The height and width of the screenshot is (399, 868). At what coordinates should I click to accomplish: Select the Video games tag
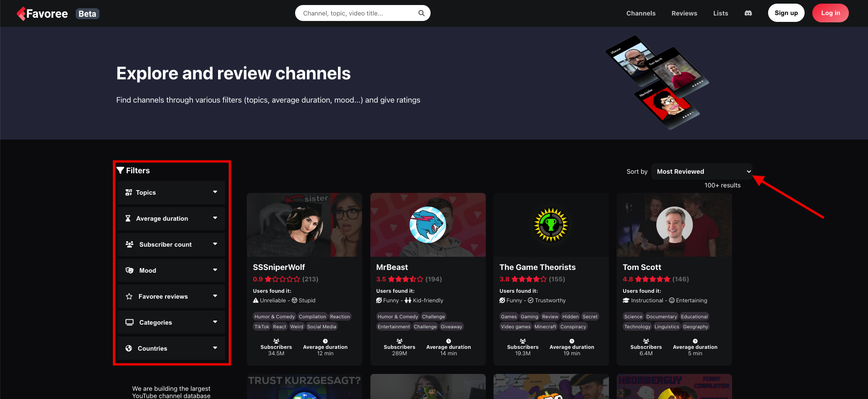[x=516, y=326]
